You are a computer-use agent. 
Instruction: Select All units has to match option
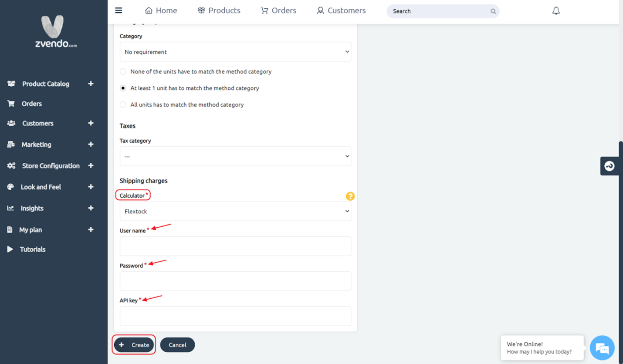click(123, 104)
